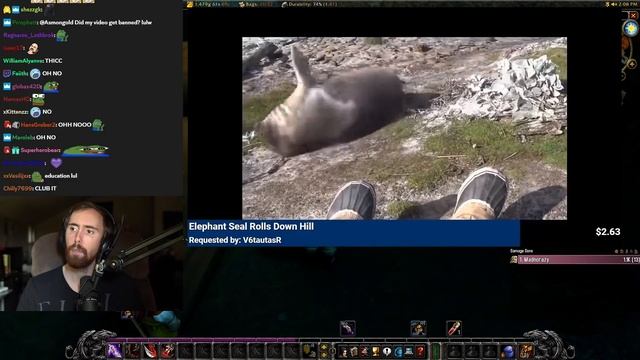Click the 'education lul' chat message
The height and width of the screenshot is (360, 640).
[x=61, y=176]
